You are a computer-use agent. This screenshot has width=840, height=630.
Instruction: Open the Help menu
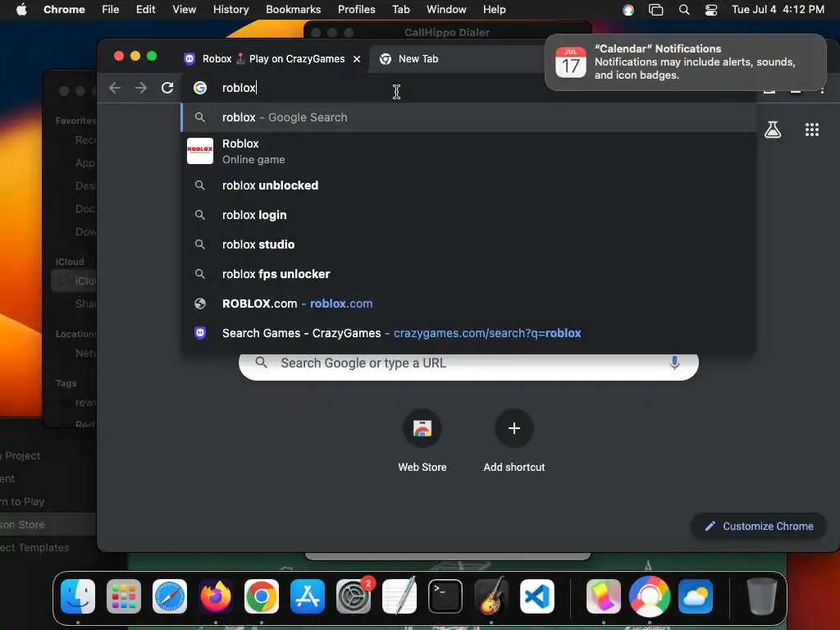[x=494, y=10]
